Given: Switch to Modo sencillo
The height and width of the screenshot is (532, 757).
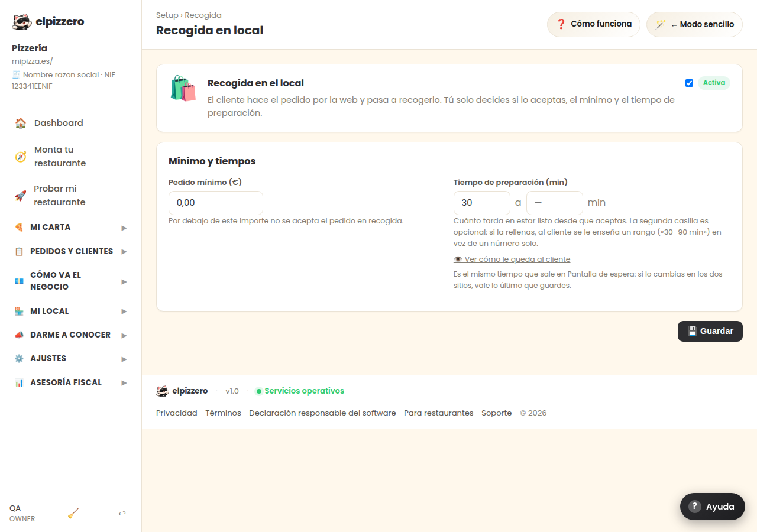Looking at the screenshot, I should [694, 24].
